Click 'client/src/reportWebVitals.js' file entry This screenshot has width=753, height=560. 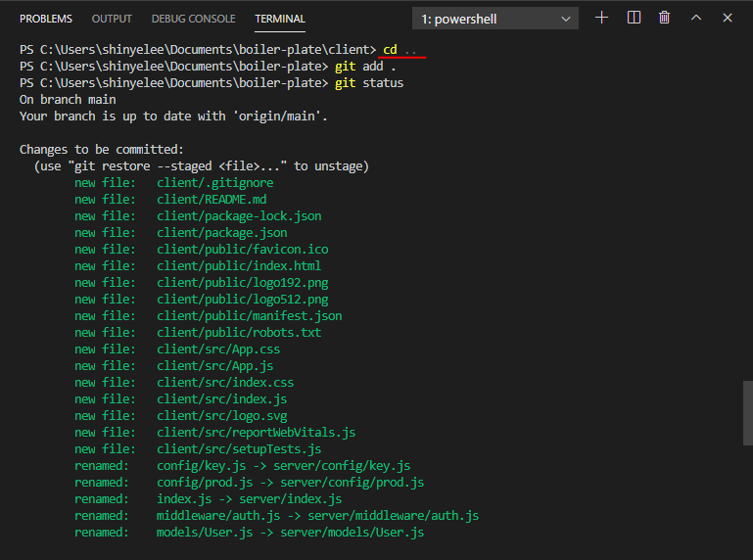(256, 433)
